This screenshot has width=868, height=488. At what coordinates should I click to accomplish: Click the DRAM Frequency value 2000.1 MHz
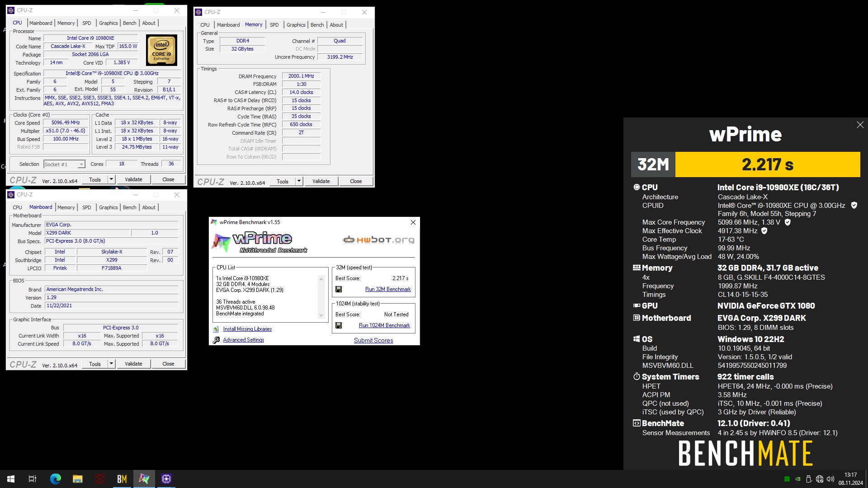301,76
